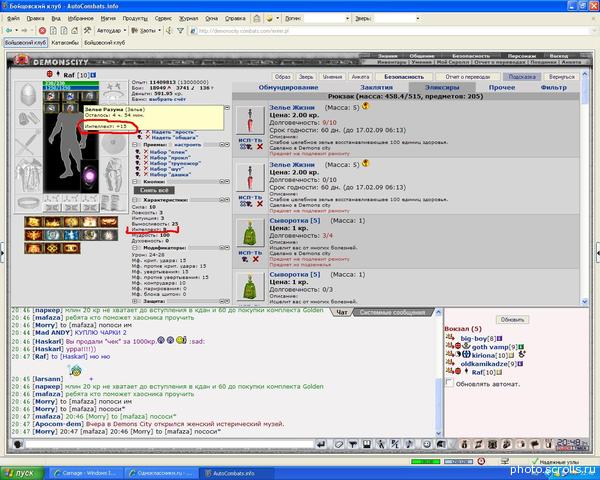Click the Снять всё button
600x480 pixels.
point(154,190)
